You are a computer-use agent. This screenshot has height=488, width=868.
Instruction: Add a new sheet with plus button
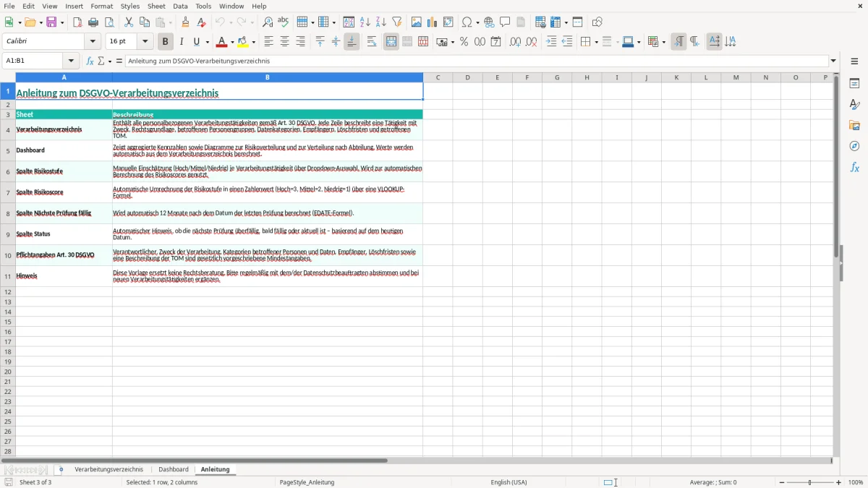coord(61,470)
